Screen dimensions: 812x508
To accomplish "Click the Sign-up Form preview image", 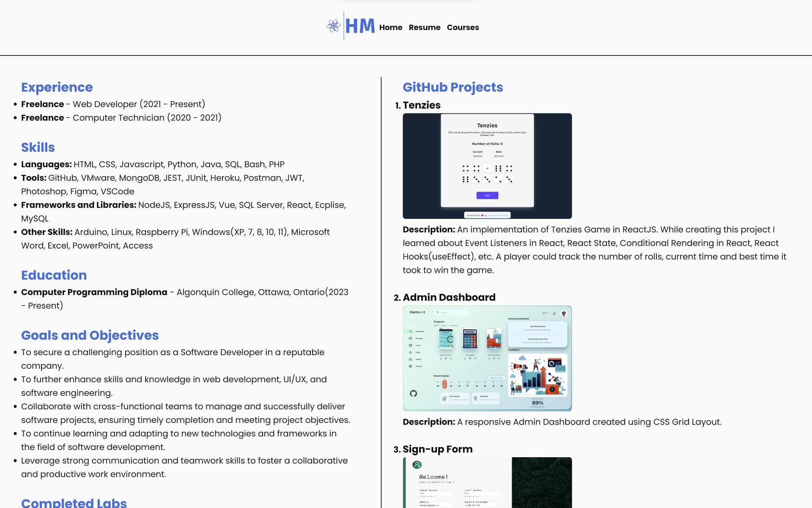I will pyautogui.click(x=487, y=483).
